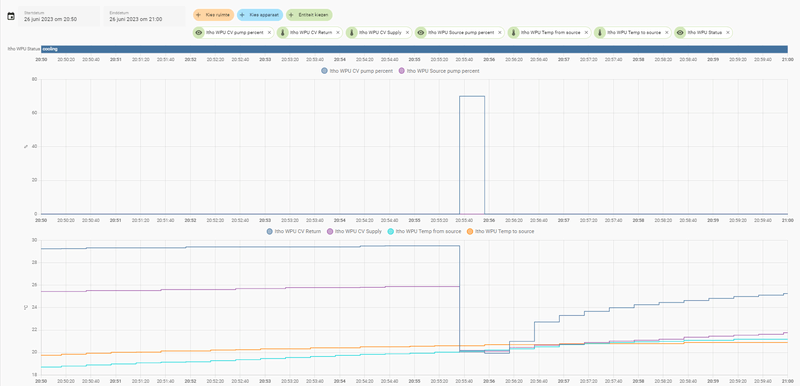Click thermometer icon on CV Supply chip
The width and height of the screenshot is (800, 386).
point(351,33)
